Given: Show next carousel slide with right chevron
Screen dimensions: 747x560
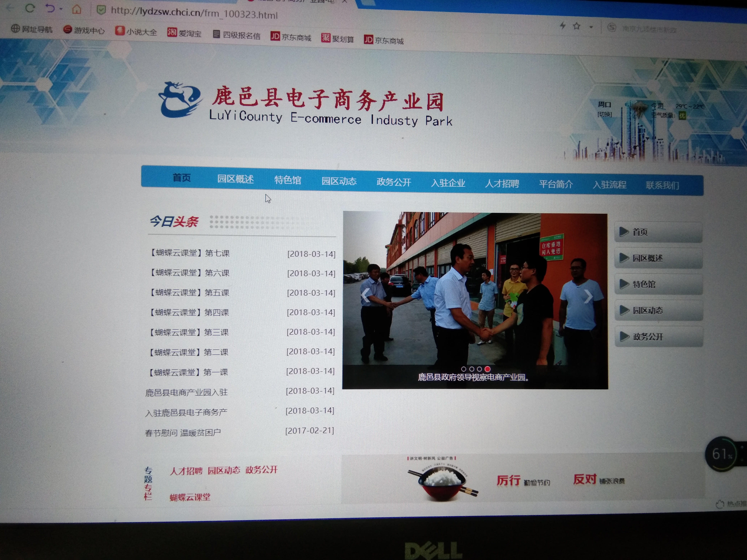Looking at the screenshot, I should click(588, 296).
